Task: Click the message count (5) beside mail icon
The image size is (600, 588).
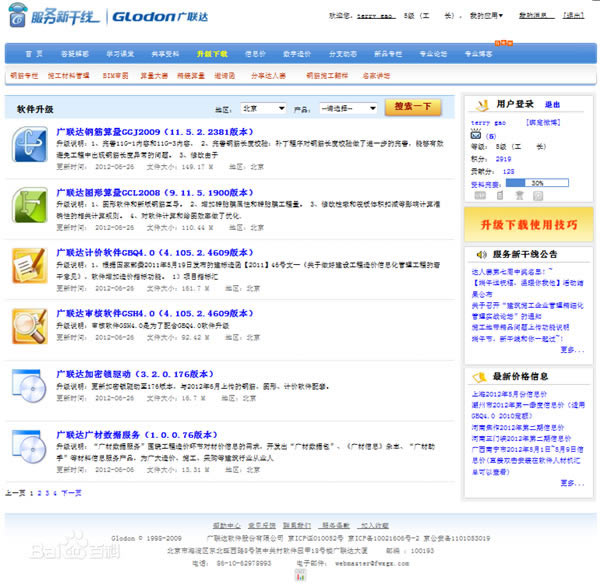Action: pyautogui.click(x=491, y=136)
